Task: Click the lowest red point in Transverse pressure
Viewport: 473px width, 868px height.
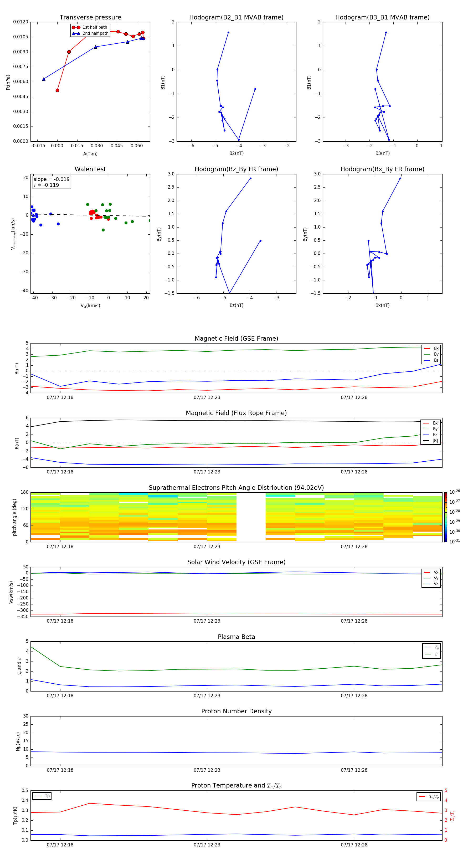Action: tap(57, 90)
